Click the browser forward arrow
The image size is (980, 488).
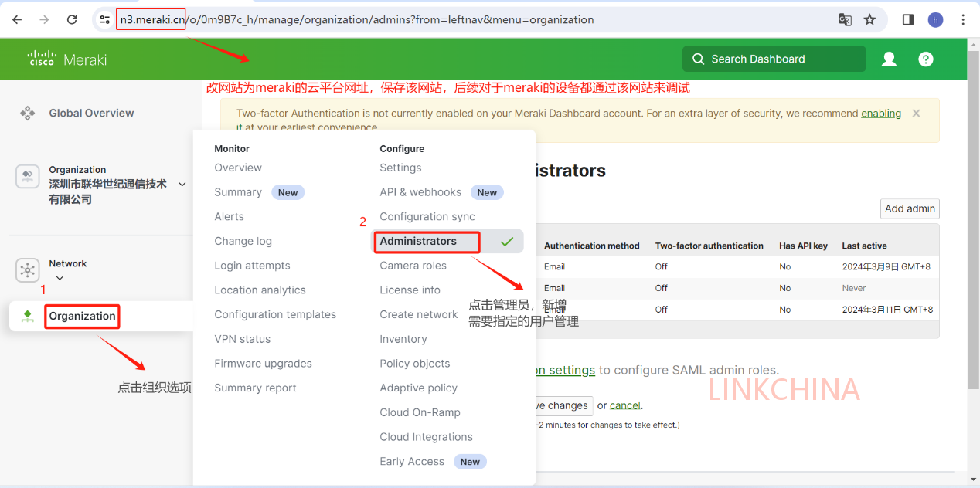tap(44, 19)
